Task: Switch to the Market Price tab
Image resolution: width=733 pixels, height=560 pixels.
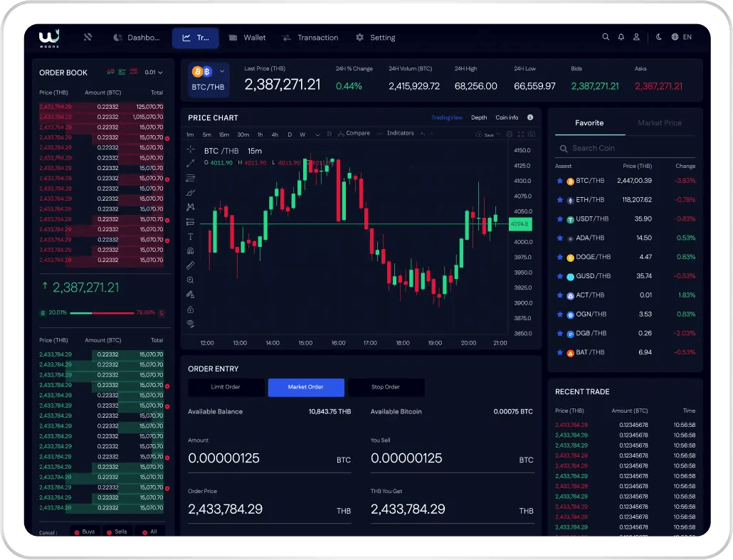Action: pos(660,123)
